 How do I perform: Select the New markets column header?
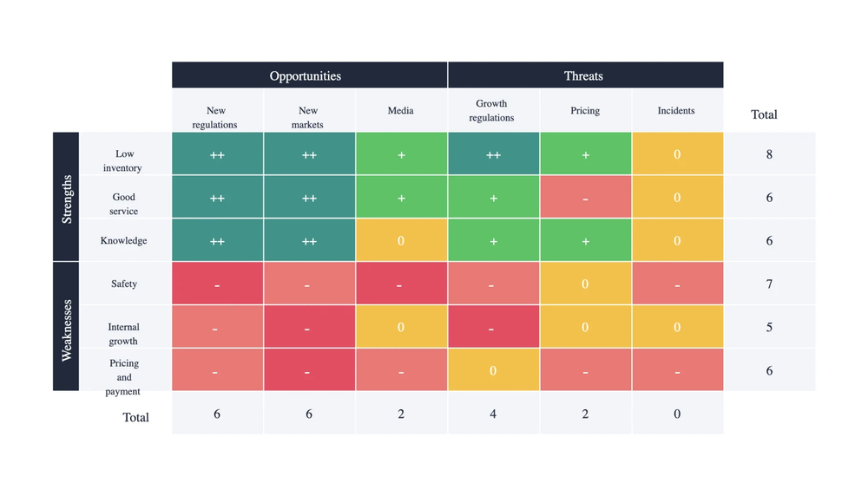309,117
